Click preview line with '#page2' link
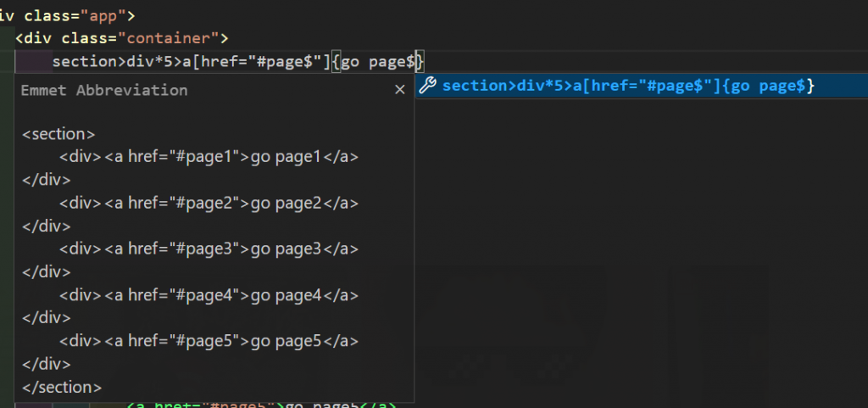Screen dimensions: 868x408 coord(209,204)
